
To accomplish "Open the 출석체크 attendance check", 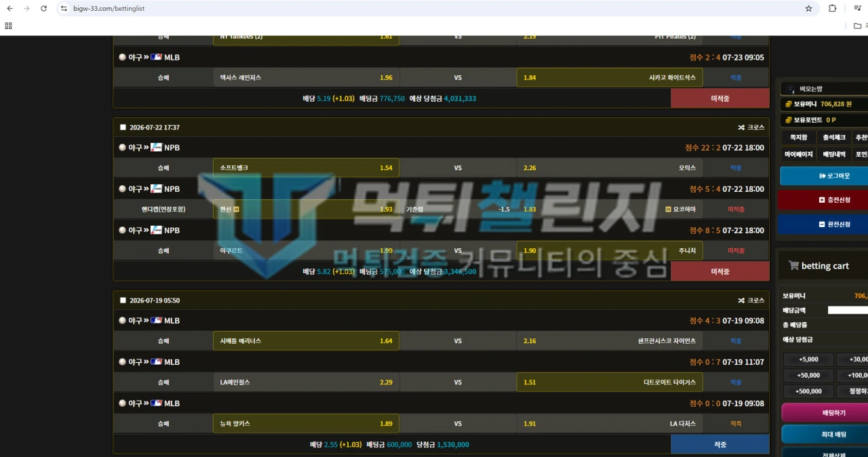I will (835, 138).
